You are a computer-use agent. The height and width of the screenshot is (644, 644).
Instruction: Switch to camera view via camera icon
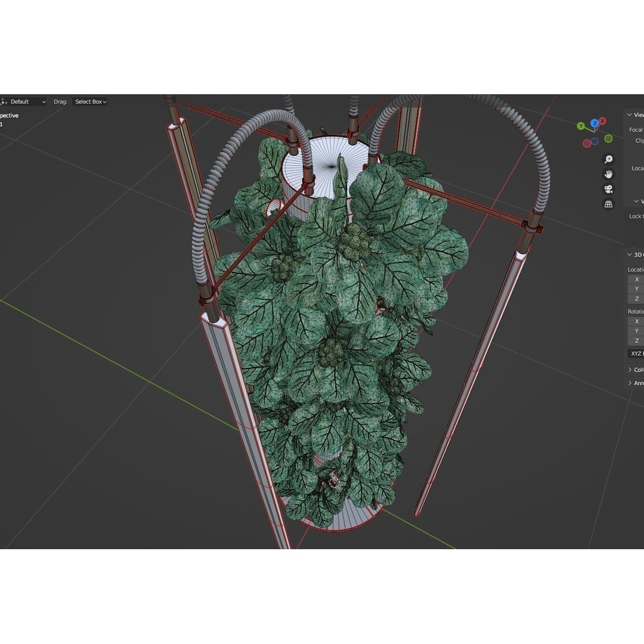point(608,189)
